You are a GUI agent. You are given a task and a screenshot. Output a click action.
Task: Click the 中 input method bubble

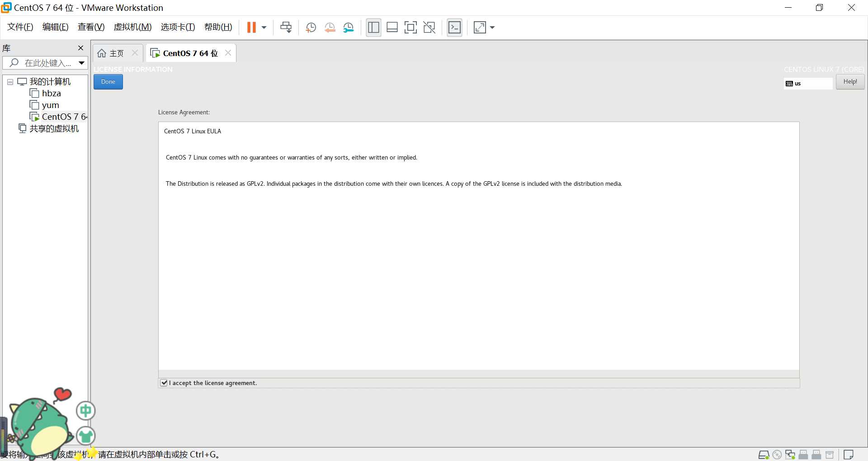point(85,411)
